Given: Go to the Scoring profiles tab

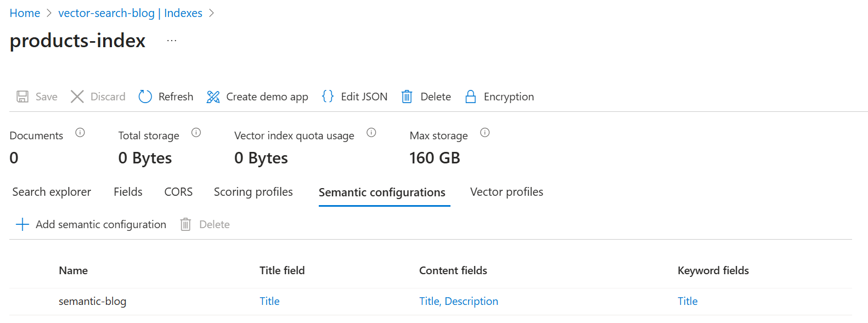Looking at the screenshot, I should pyautogui.click(x=253, y=192).
